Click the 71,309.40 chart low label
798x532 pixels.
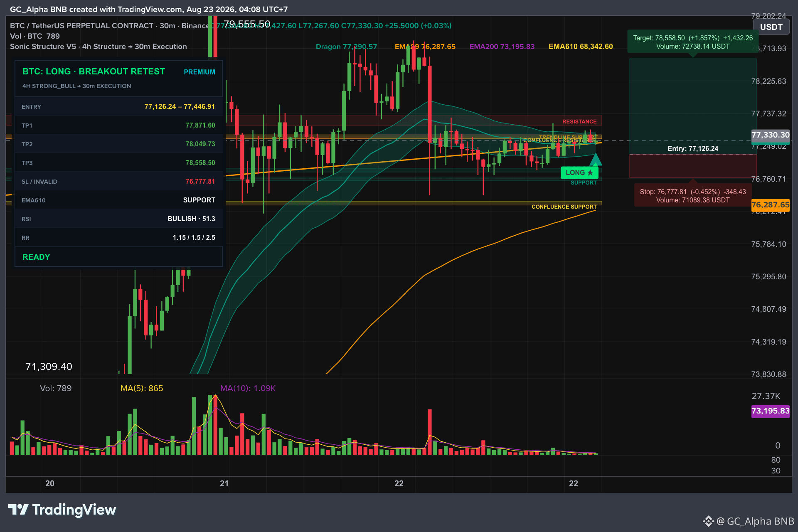click(x=49, y=367)
